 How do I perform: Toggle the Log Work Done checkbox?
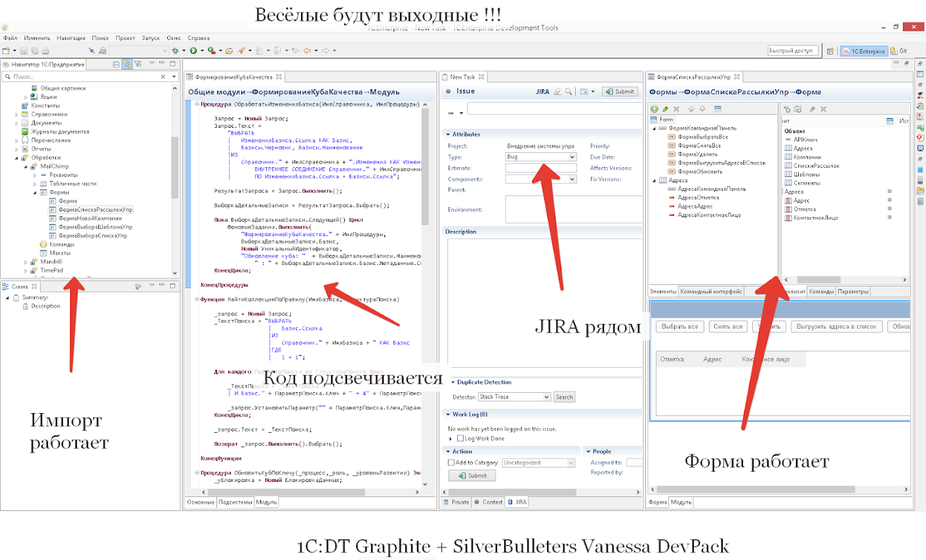coord(460,438)
